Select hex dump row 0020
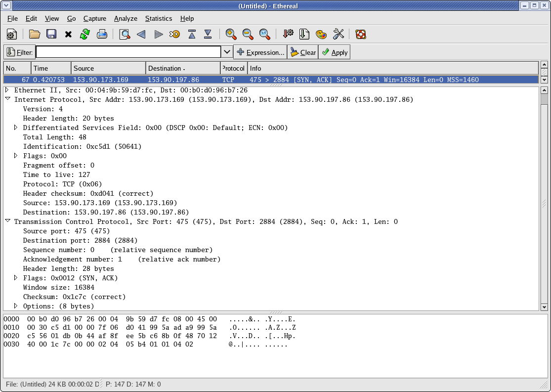Image resolution: width=551 pixels, height=392 pixels. point(150,336)
